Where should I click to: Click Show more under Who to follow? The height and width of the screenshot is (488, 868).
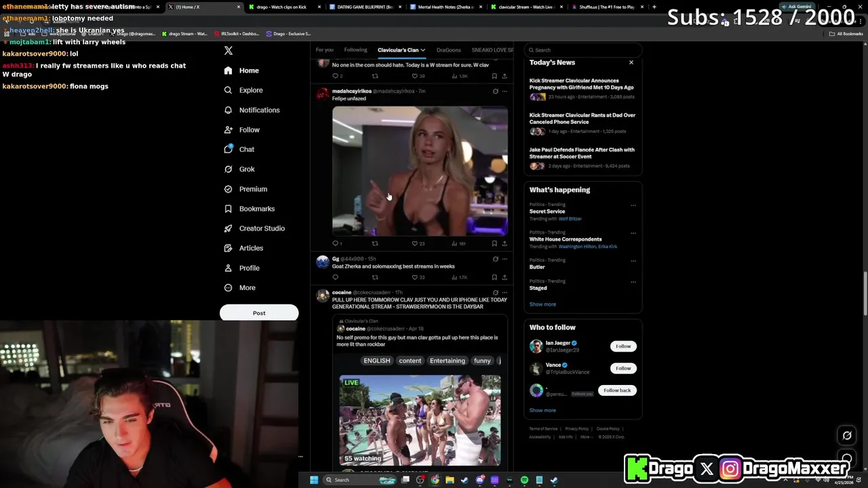(x=542, y=410)
